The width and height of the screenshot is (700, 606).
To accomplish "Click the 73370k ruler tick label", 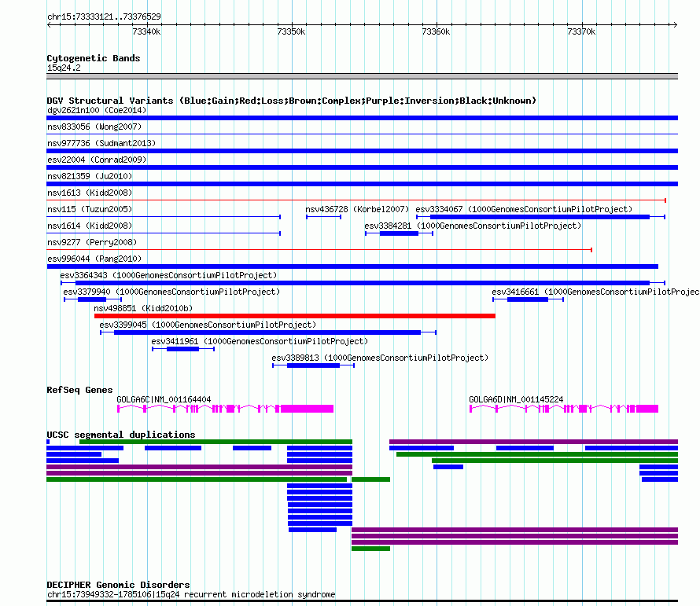I will point(581,31).
